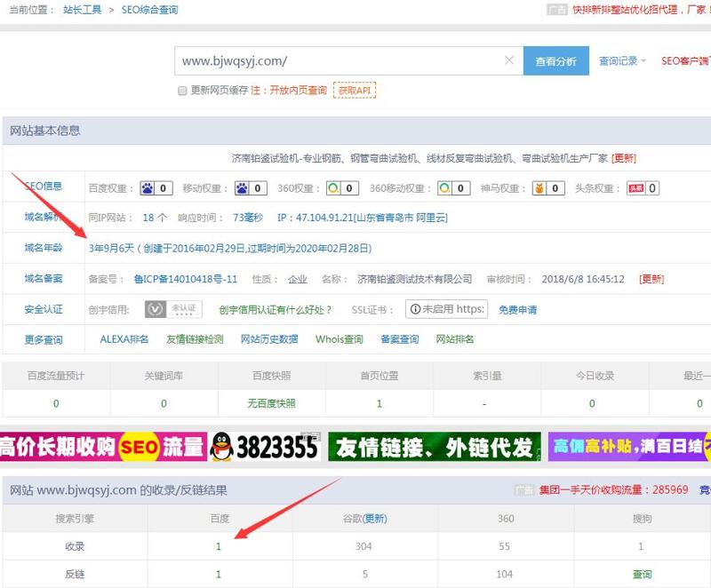Click the 无百度快照 value

[x=271, y=403]
